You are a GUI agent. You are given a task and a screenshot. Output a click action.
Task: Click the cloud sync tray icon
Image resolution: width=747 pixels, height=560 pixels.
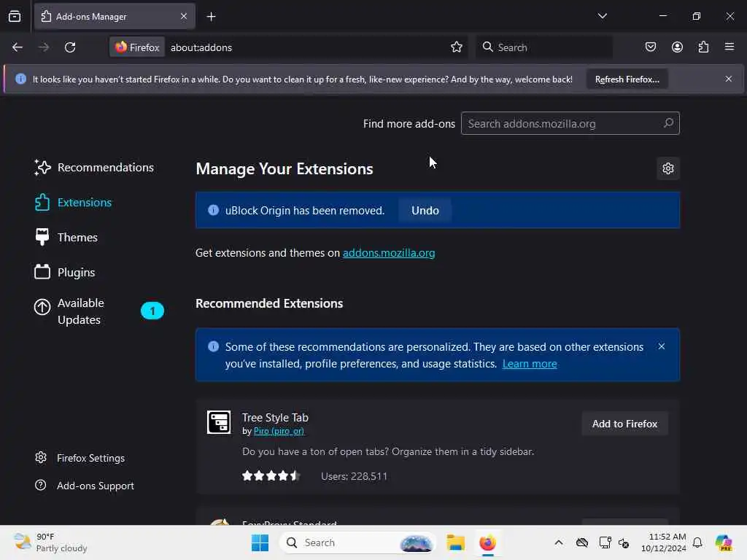[581, 542]
